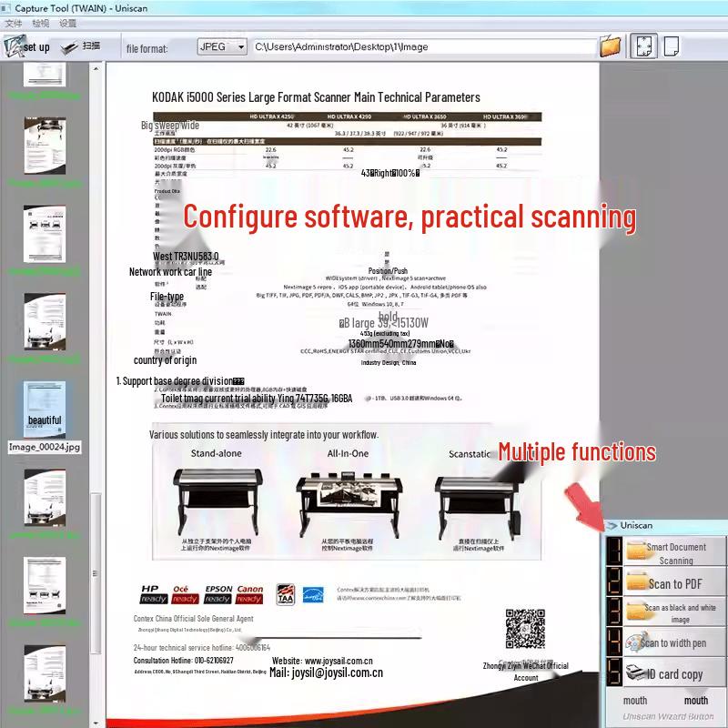Click the Image_00024.jpg file name

45,447
